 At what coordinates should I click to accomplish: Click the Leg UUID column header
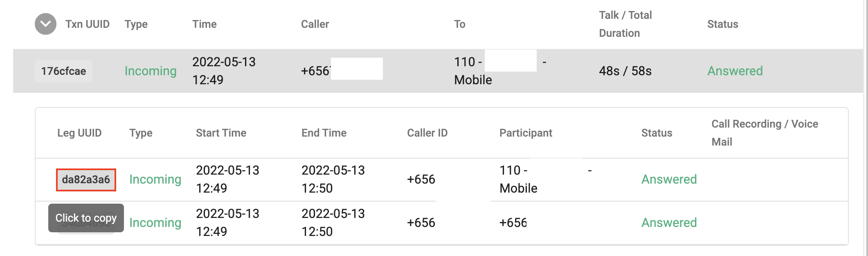(79, 133)
